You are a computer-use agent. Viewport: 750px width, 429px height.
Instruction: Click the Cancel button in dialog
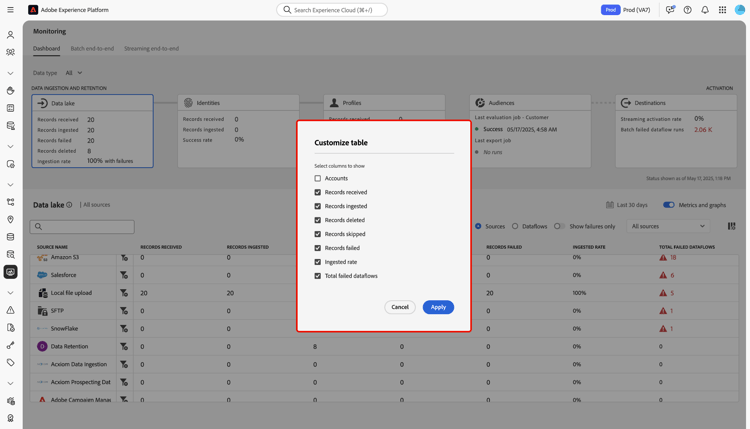coord(400,307)
